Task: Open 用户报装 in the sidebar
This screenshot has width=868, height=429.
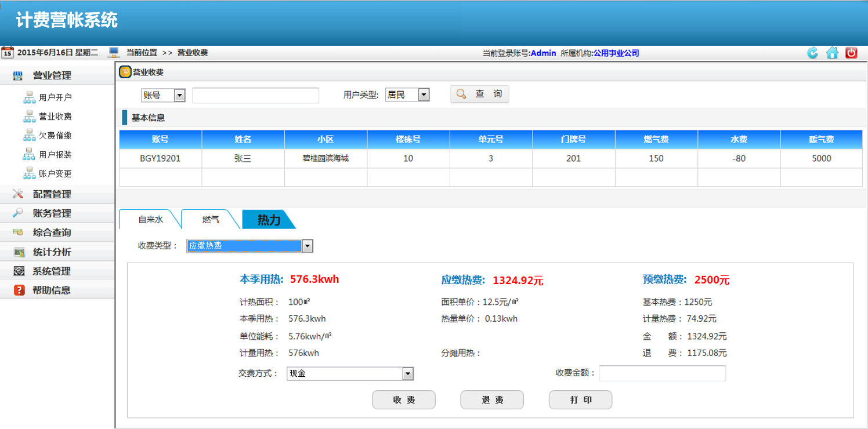Action: coord(56,155)
